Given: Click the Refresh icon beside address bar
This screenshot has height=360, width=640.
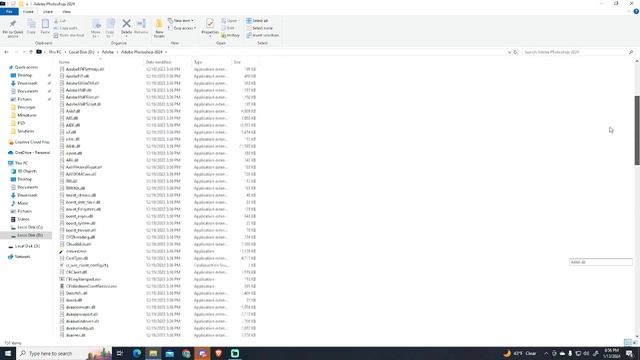Looking at the screenshot, I should pyautogui.click(x=516, y=52).
